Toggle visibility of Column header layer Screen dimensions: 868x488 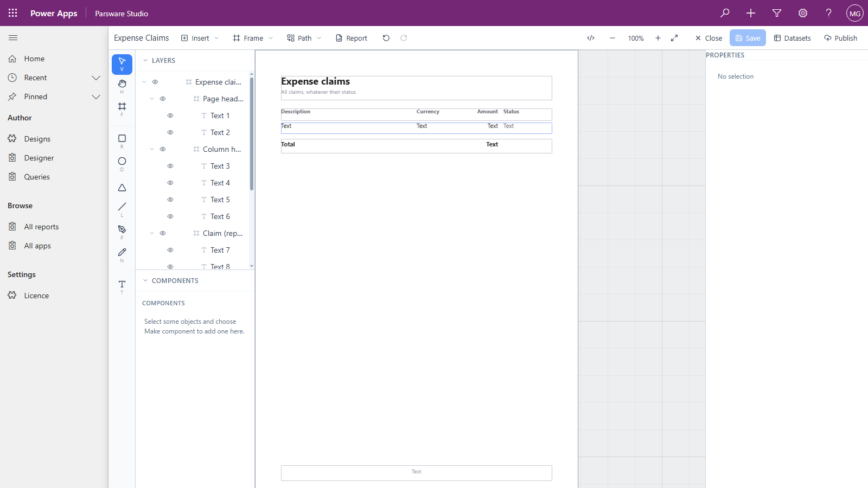pos(163,149)
